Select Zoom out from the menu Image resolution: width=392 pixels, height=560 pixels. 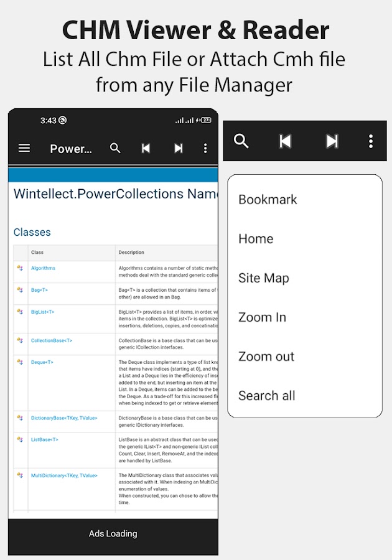(266, 357)
